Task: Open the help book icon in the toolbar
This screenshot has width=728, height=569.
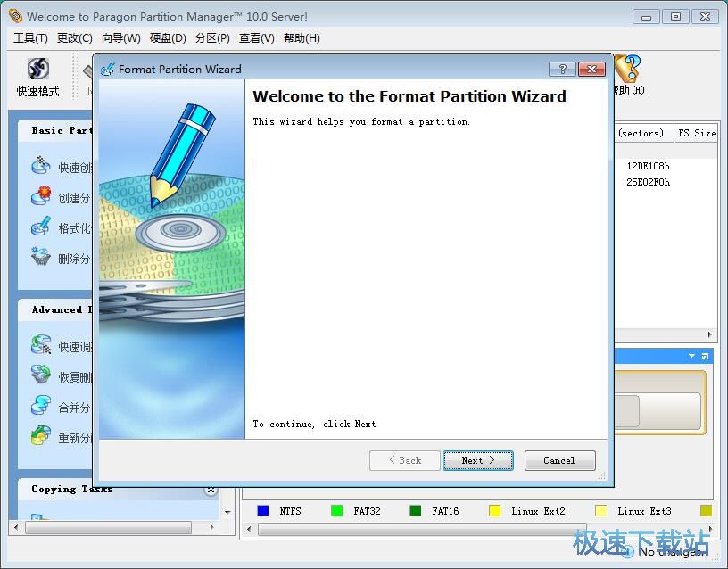Action: click(627, 68)
